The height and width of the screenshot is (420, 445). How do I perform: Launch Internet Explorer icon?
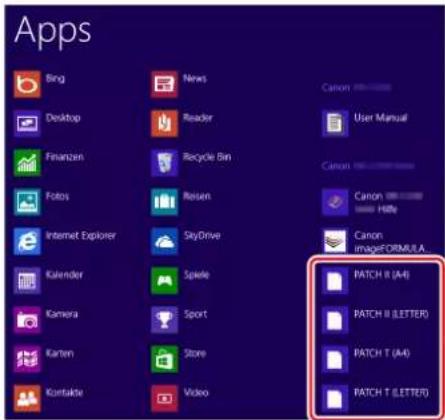(x=27, y=241)
